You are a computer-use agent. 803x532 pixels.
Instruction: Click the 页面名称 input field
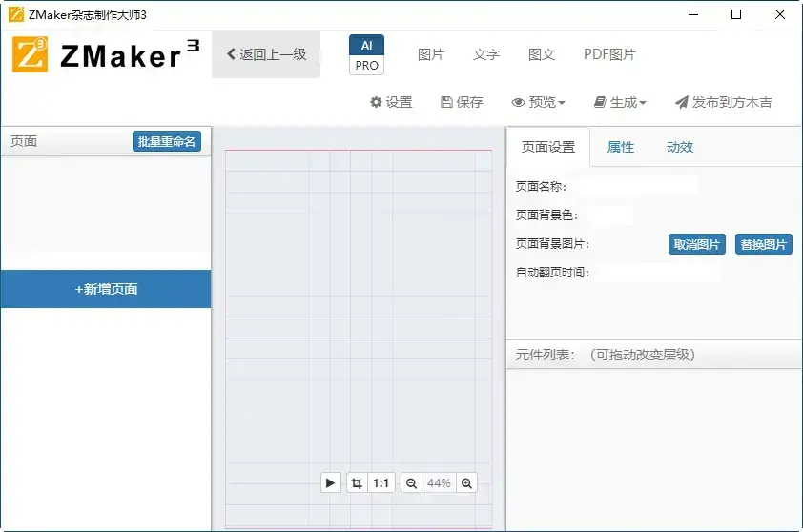coord(635,186)
